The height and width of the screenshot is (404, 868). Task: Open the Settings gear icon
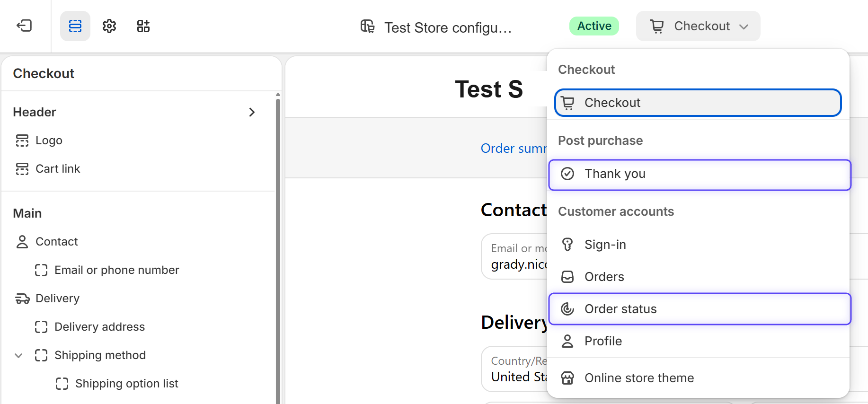coord(109,26)
